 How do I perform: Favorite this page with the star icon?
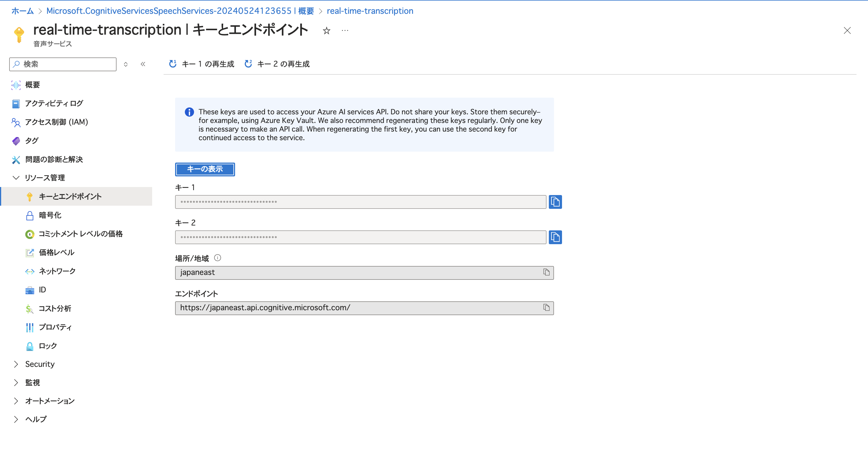[x=326, y=31]
